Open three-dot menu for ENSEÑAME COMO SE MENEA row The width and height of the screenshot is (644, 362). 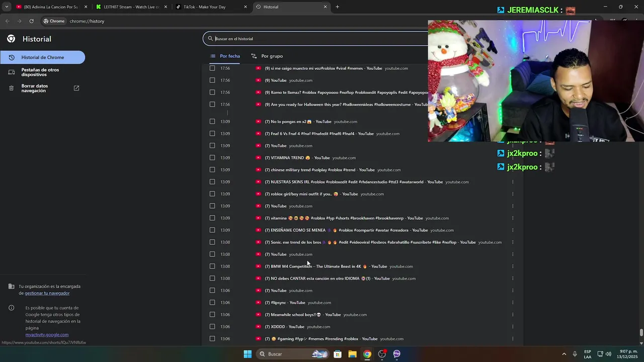[x=513, y=230]
